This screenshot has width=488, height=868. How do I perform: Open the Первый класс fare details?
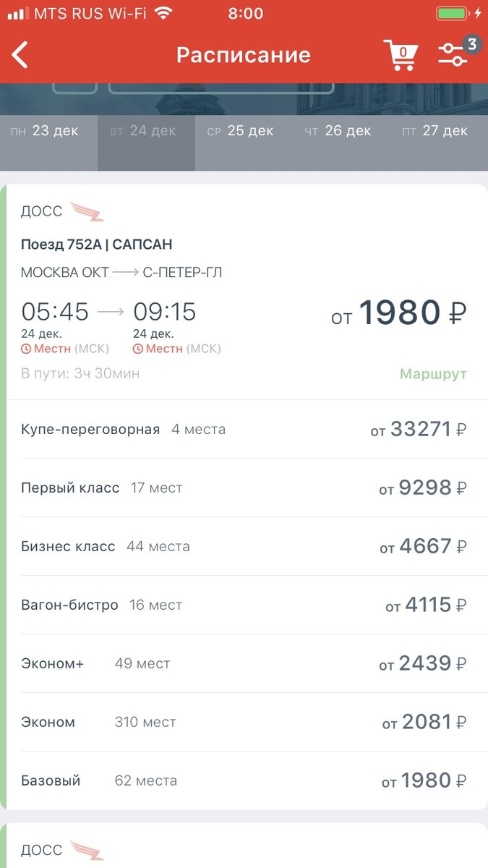(x=244, y=488)
